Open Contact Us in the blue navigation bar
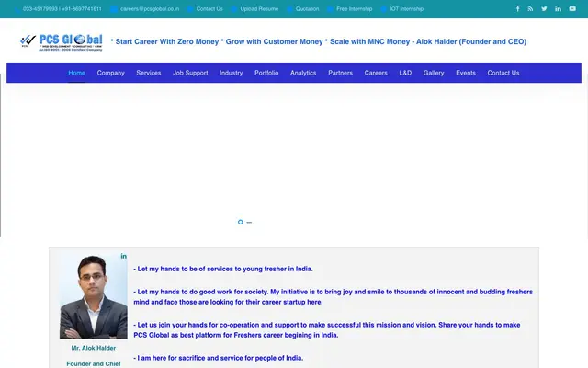The height and width of the screenshot is (368, 588). point(503,73)
